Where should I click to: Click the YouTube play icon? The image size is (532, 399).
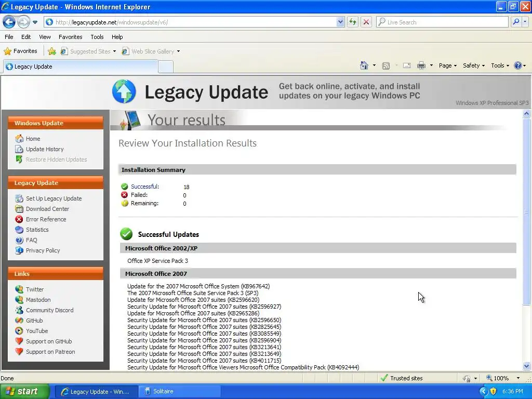[x=19, y=331]
